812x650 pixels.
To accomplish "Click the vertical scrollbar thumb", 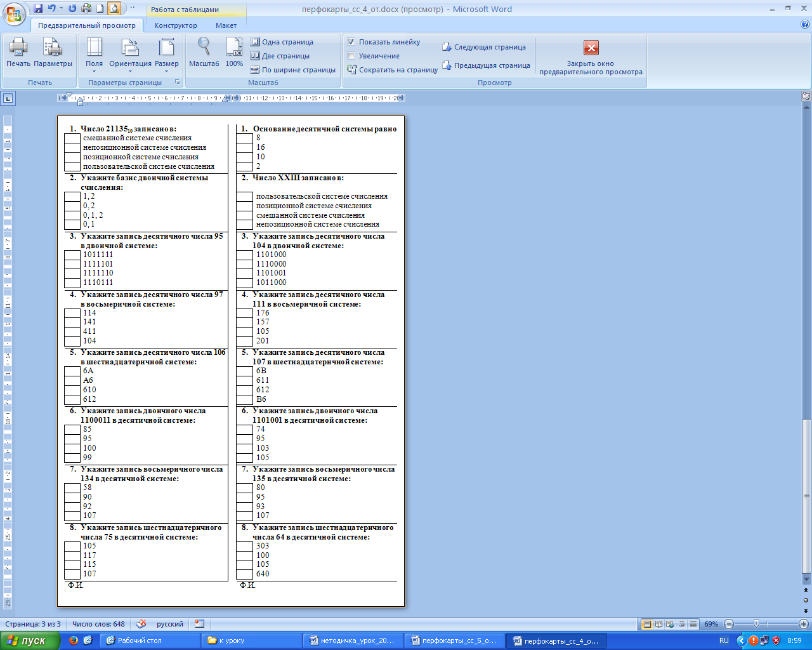I will point(806,495).
